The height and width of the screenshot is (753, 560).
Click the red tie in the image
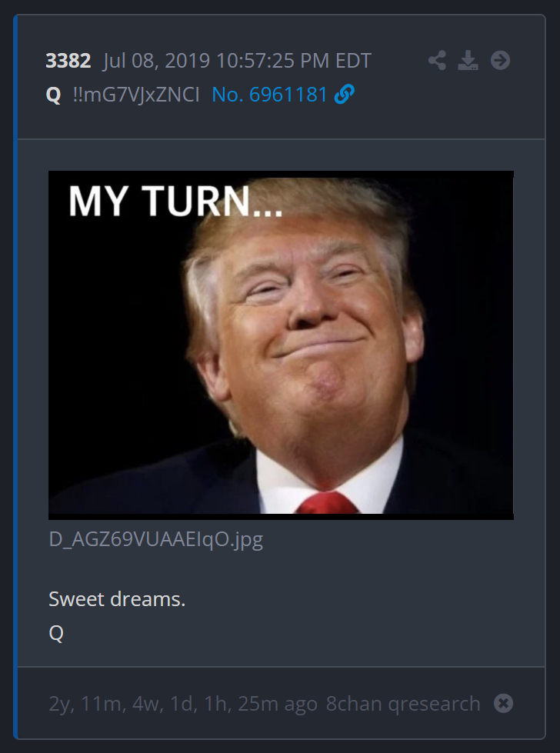pyautogui.click(x=327, y=503)
